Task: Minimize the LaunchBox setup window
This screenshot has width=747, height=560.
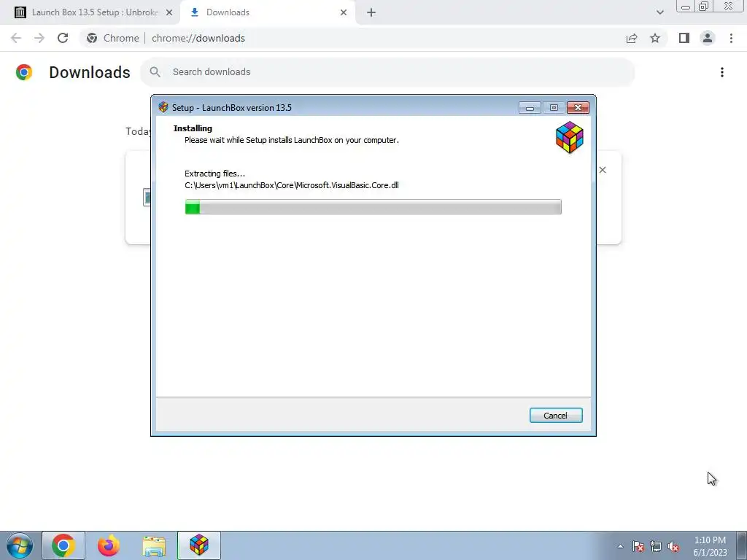Action: click(530, 108)
